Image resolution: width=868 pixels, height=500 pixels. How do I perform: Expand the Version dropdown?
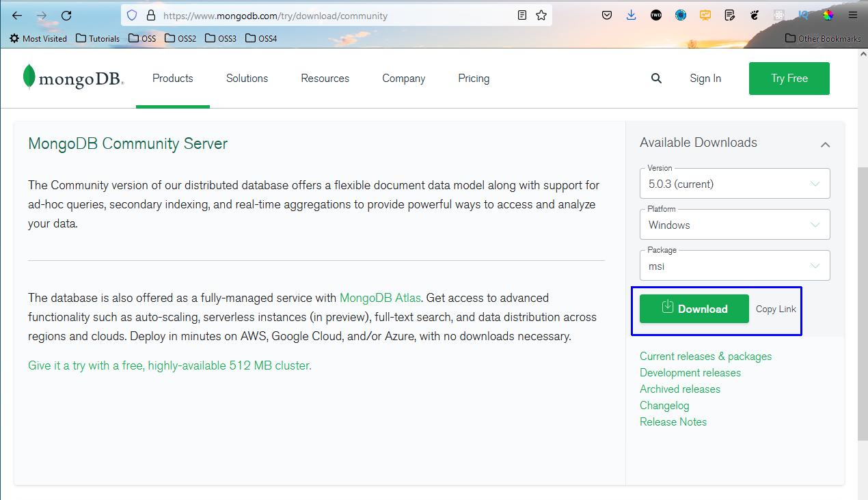click(735, 183)
